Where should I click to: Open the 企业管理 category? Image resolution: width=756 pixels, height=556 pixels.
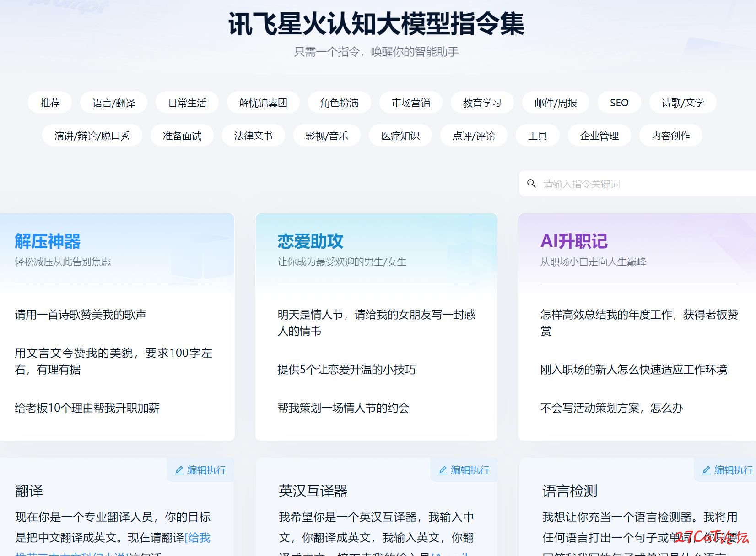coord(599,136)
